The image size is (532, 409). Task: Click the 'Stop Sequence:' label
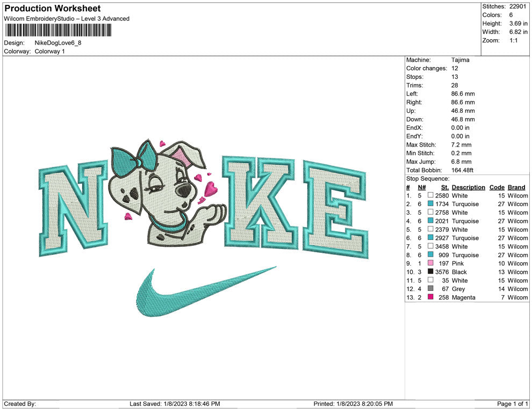point(428,178)
